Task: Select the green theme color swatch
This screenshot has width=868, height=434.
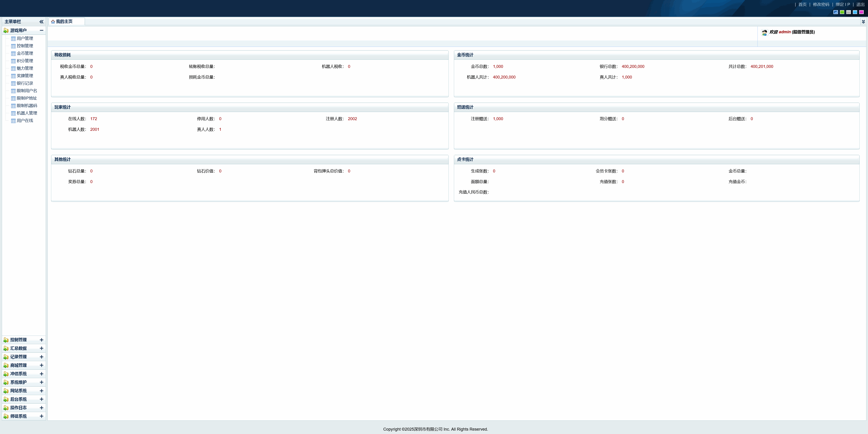Action: (842, 12)
